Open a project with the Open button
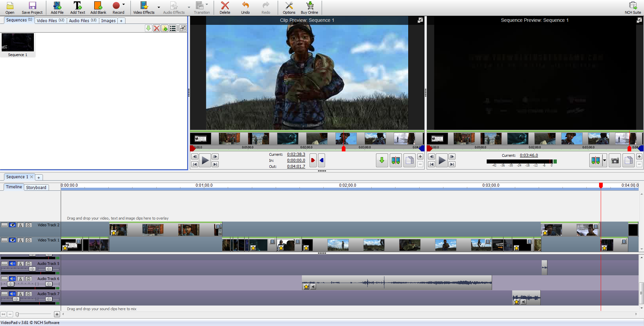The width and height of the screenshot is (644, 326). click(x=10, y=8)
